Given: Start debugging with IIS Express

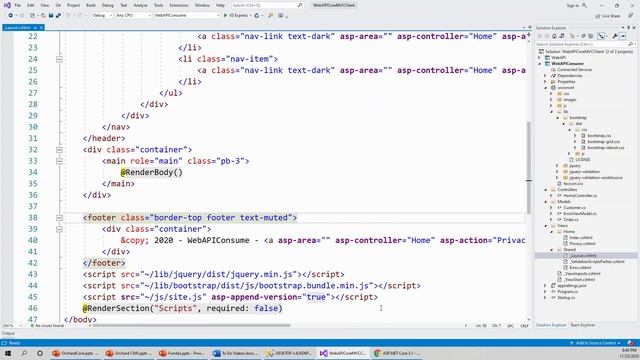Looking at the screenshot, I should (x=236, y=16).
